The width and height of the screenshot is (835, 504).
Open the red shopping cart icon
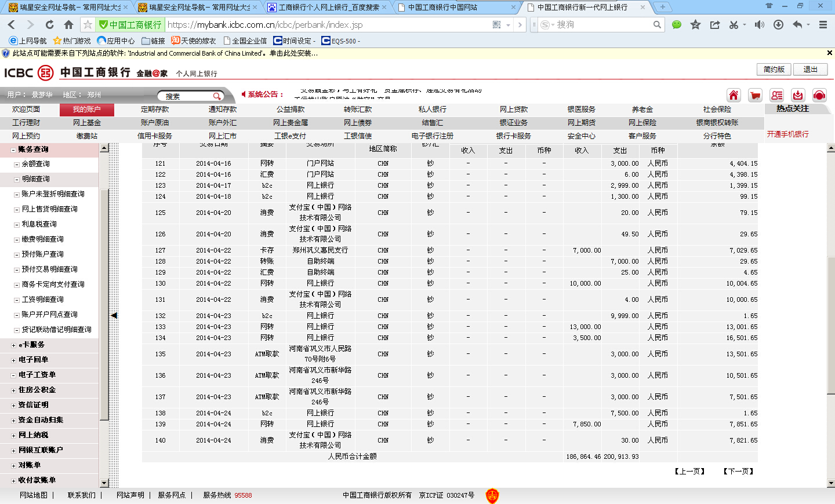click(755, 96)
